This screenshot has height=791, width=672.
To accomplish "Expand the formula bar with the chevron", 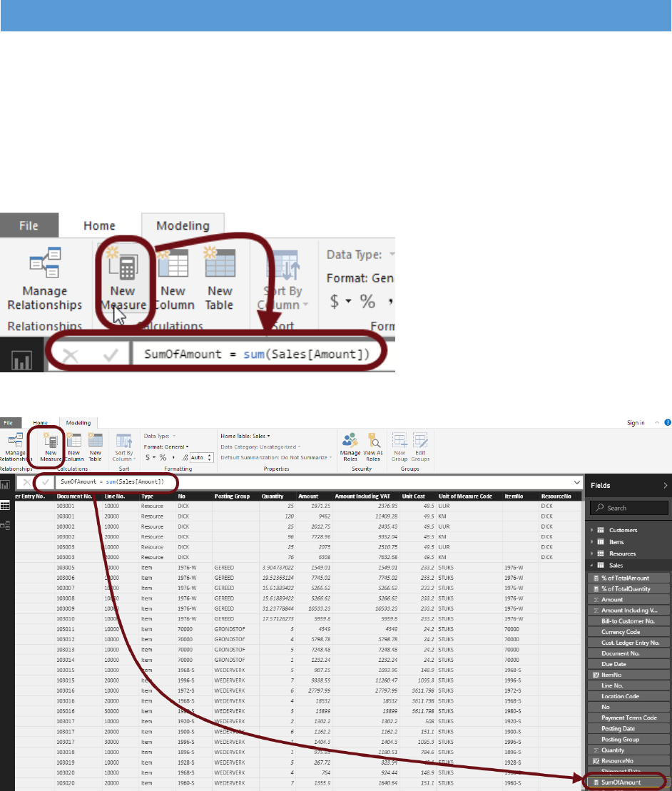I will (576, 483).
